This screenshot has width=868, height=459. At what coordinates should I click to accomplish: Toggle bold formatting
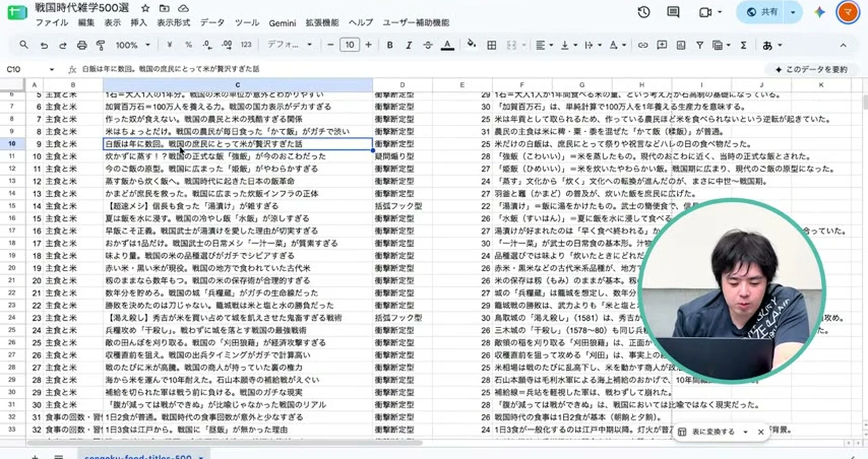(390, 45)
